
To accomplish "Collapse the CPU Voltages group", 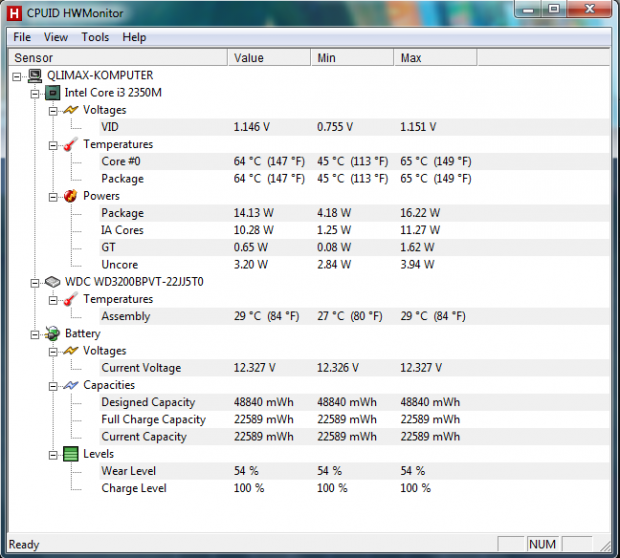I will 53,111.
